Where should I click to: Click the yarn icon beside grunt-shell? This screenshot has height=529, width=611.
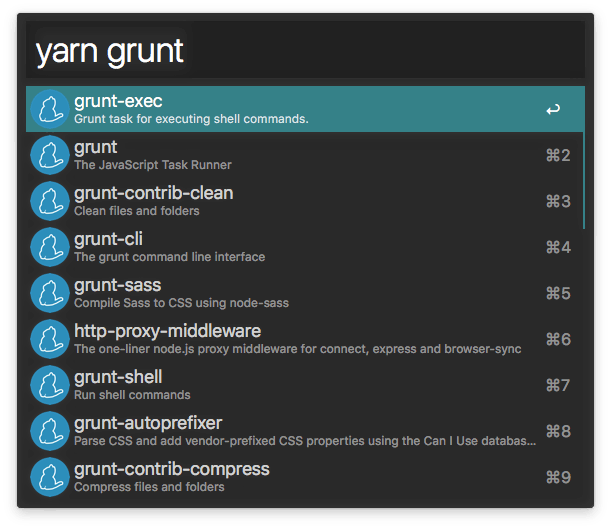(50, 385)
